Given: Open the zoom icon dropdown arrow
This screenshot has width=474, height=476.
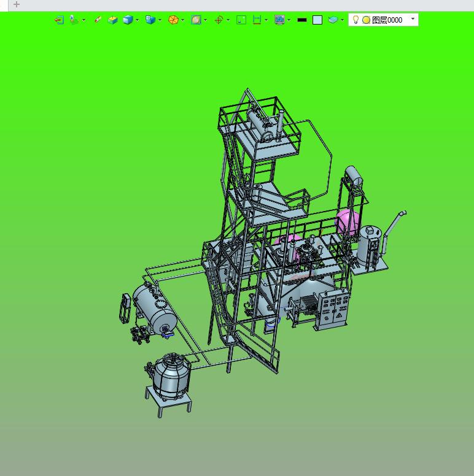Looking at the screenshot, I should (x=206, y=20).
